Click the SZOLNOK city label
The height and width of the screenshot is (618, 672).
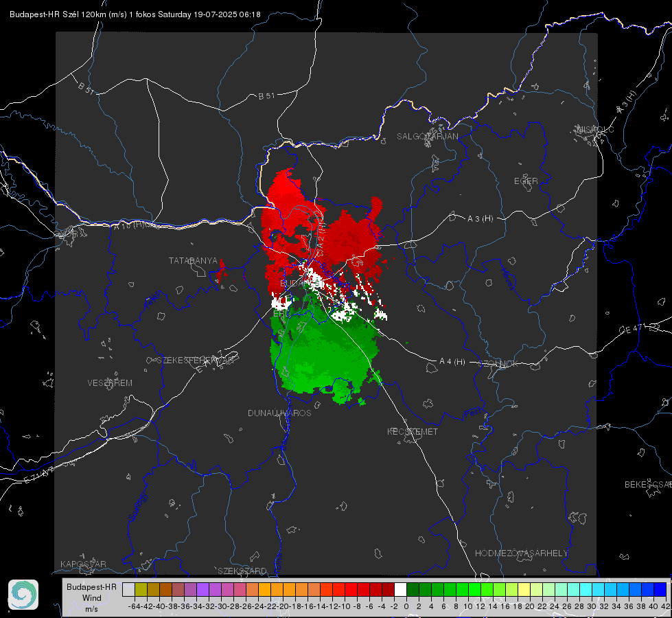click(498, 364)
